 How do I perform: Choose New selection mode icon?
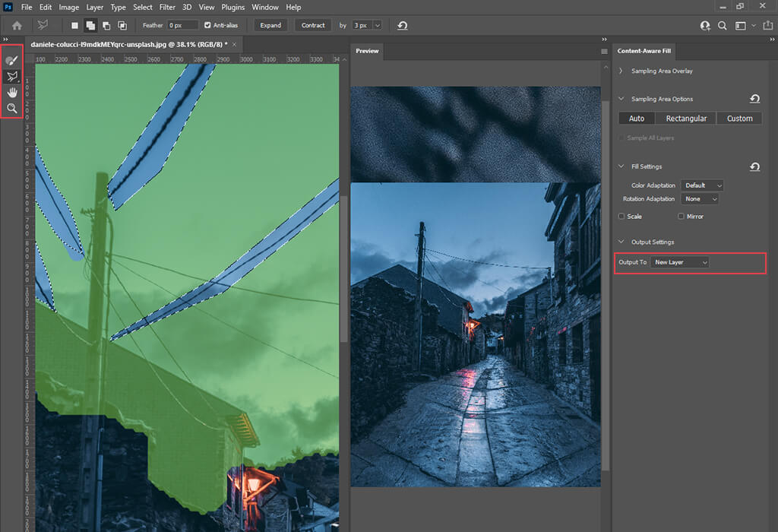[74, 25]
